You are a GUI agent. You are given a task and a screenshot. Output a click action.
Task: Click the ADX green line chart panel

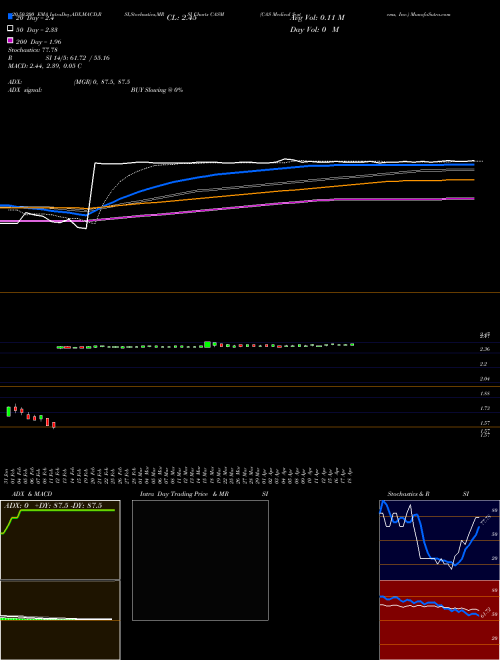click(60, 540)
